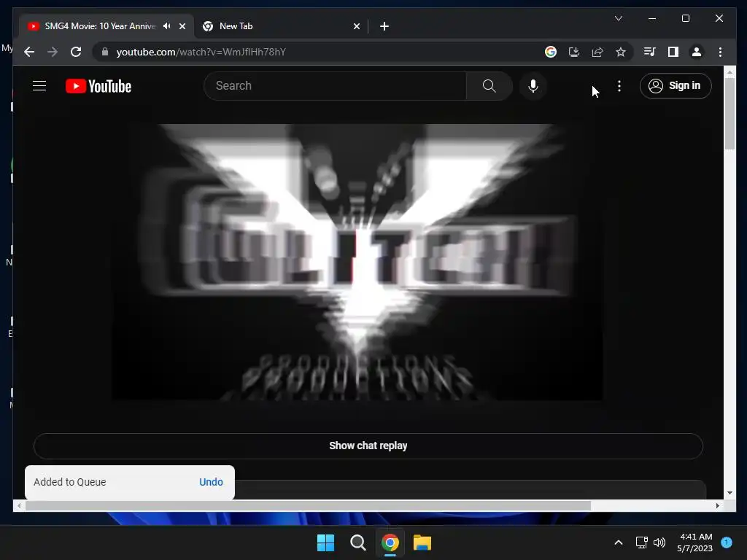The image size is (747, 560).
Task: Open File Explorer from the taskbar
Action: click(422, 542)
